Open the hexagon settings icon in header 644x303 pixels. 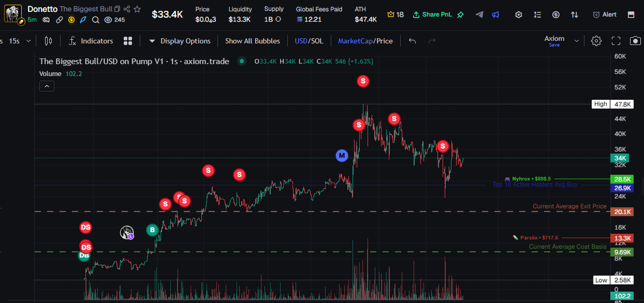pos(519,14)
